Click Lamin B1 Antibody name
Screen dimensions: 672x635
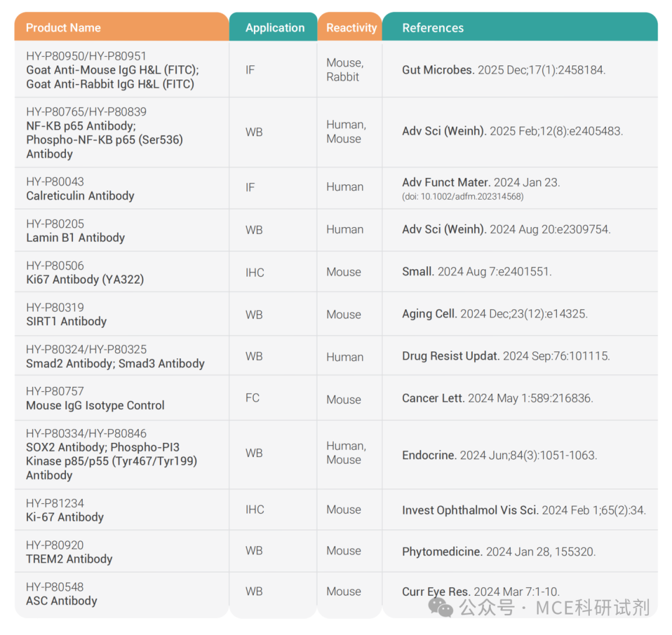75,238
